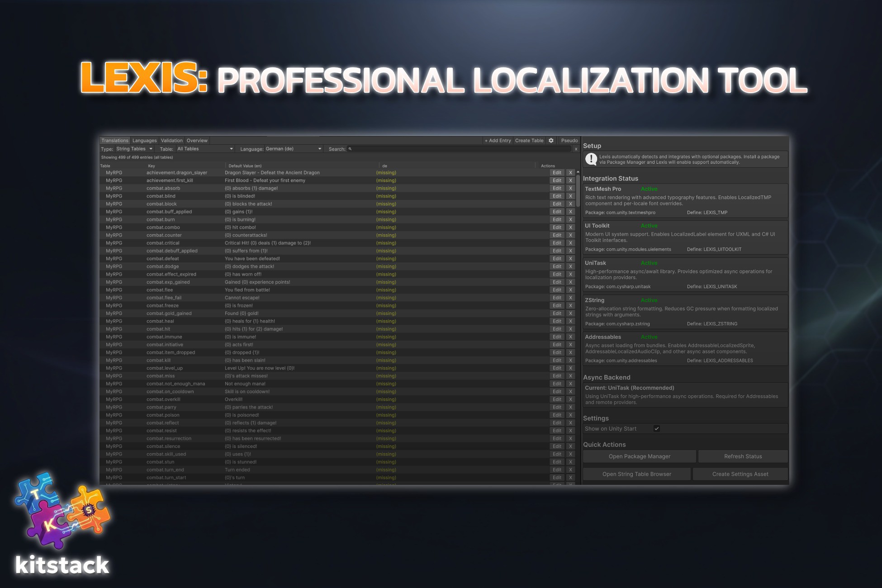Toggle the Show on Unity Start checkbox
Screen dimensions: 882x588
click(657, 428)
